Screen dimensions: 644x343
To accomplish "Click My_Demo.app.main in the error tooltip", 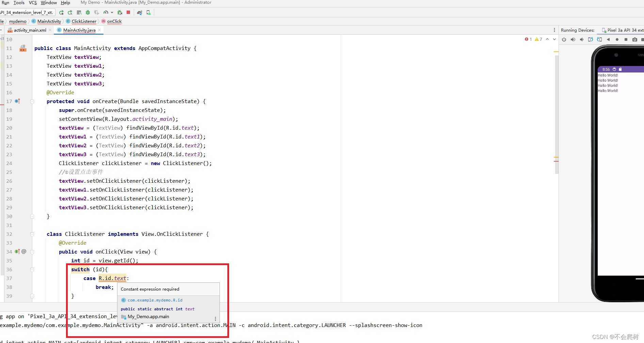I will pyautogui.click(x=148, y=317).
